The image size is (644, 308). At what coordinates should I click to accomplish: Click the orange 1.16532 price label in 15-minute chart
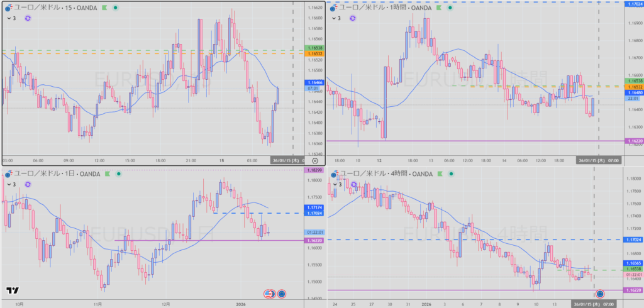313,54
